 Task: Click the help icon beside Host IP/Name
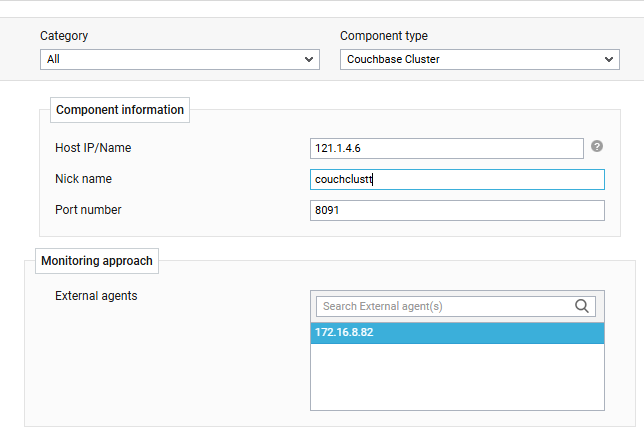tap(597, 146)
